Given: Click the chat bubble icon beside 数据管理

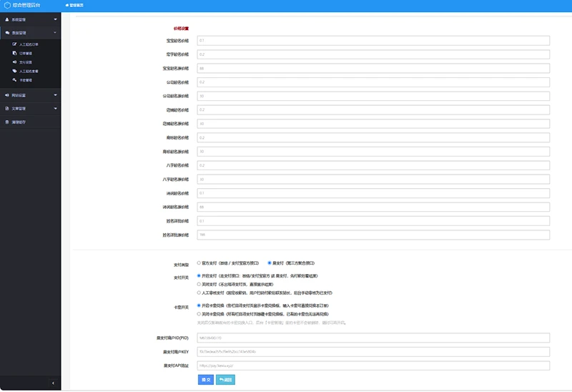Looking at the screenshot, I should coord(7,32).
